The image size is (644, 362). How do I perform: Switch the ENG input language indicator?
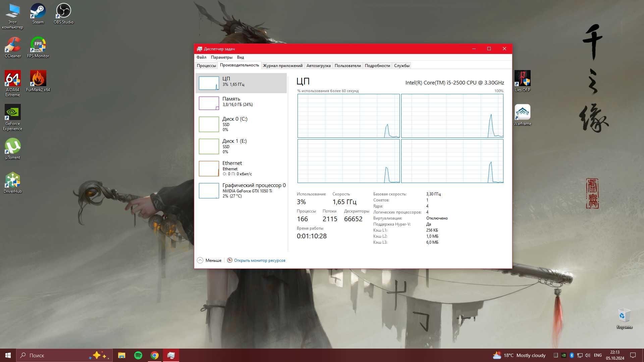tap(598, 355)
